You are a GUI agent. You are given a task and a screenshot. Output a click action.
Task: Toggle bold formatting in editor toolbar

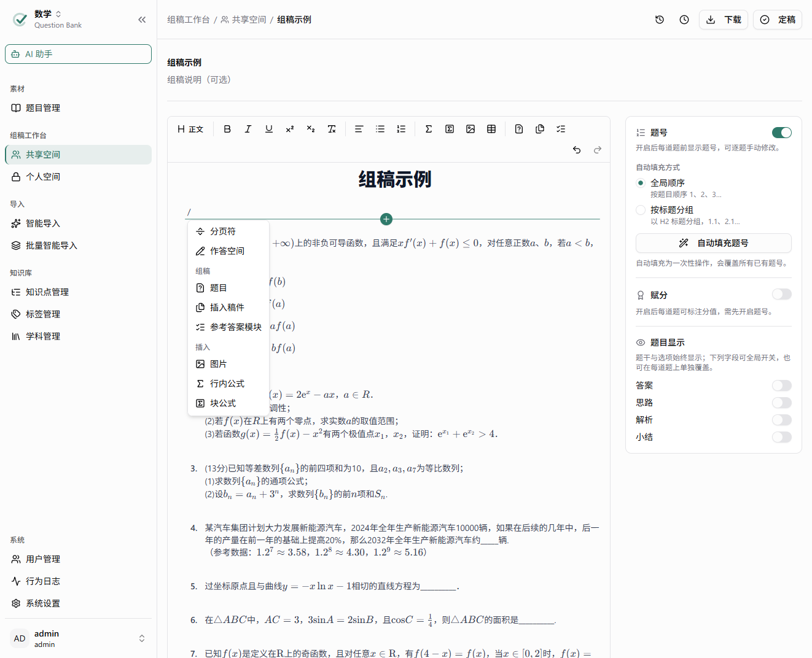(x=227, y=129)
